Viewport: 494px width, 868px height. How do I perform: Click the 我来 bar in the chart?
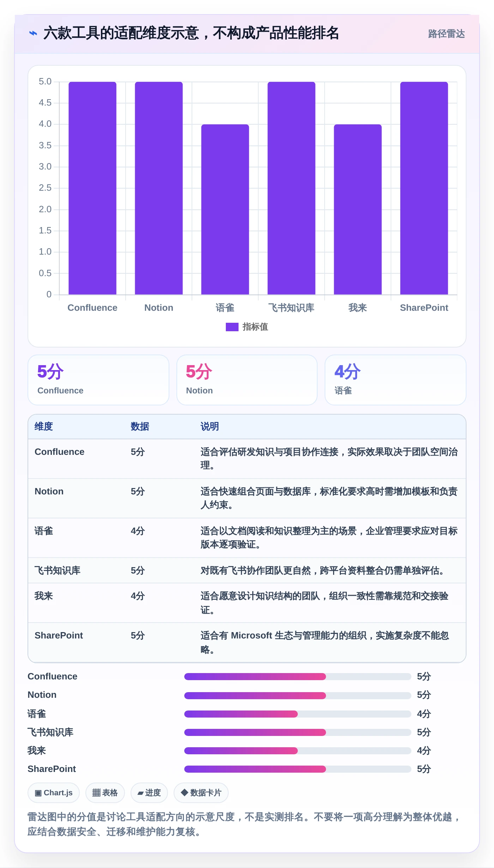click(x=358, y=209)
